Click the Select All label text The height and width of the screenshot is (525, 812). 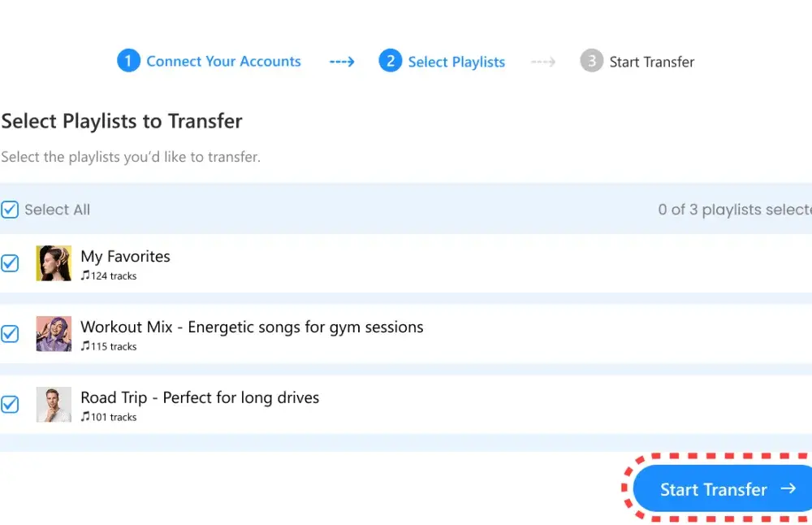(x=57, y=210)
